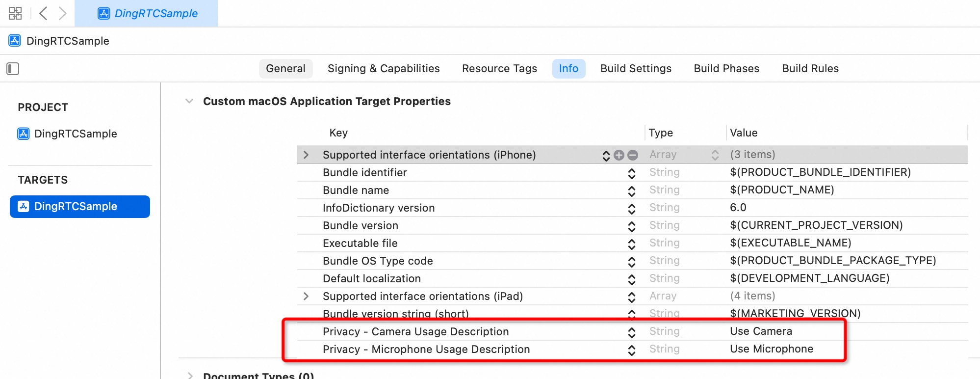Go back with the left arrow
Screen dimensions: 980x379
(x=43, y=13)
